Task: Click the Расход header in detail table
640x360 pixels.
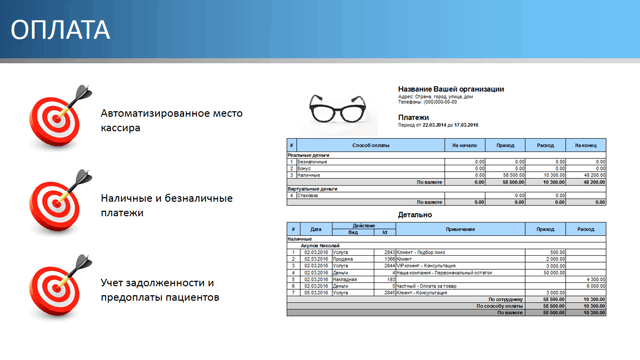Action: coord(586,229)
